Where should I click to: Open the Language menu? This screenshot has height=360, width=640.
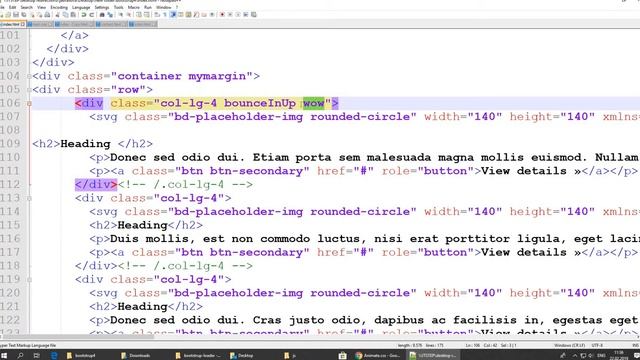[x=81, y=7]
